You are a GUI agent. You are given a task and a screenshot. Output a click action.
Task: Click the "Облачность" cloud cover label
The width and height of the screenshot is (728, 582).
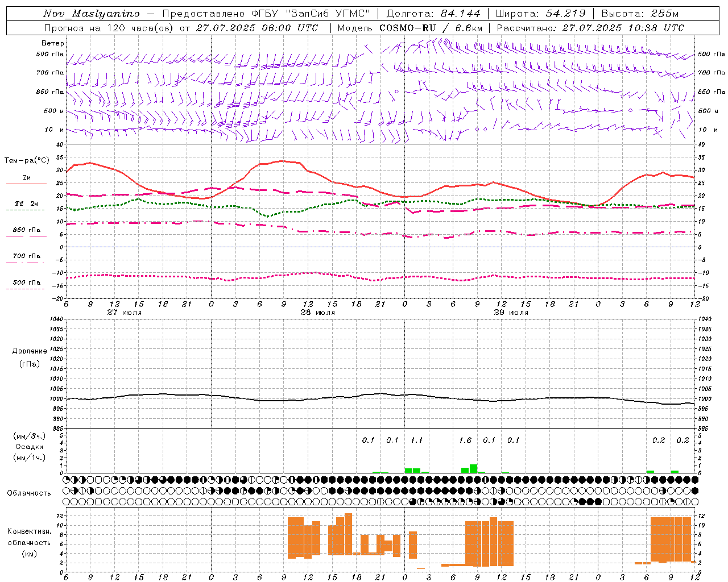coord(29,493)
